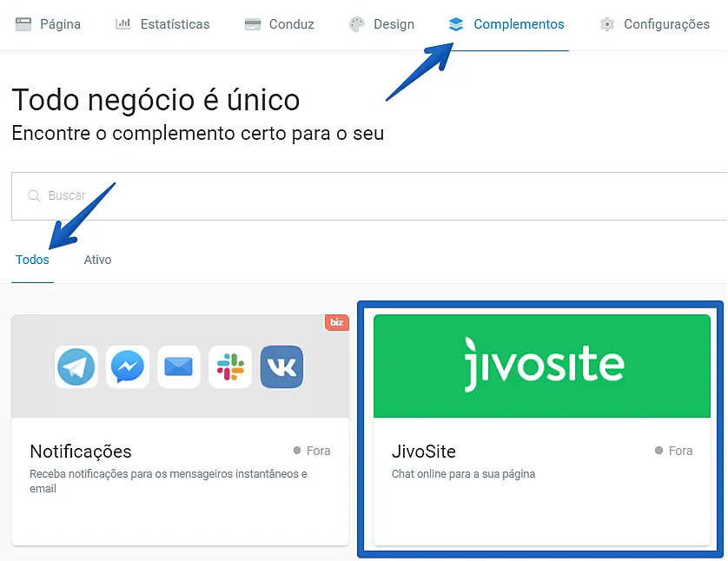Select the Design palette icon
728x561 pixels.
357,24
